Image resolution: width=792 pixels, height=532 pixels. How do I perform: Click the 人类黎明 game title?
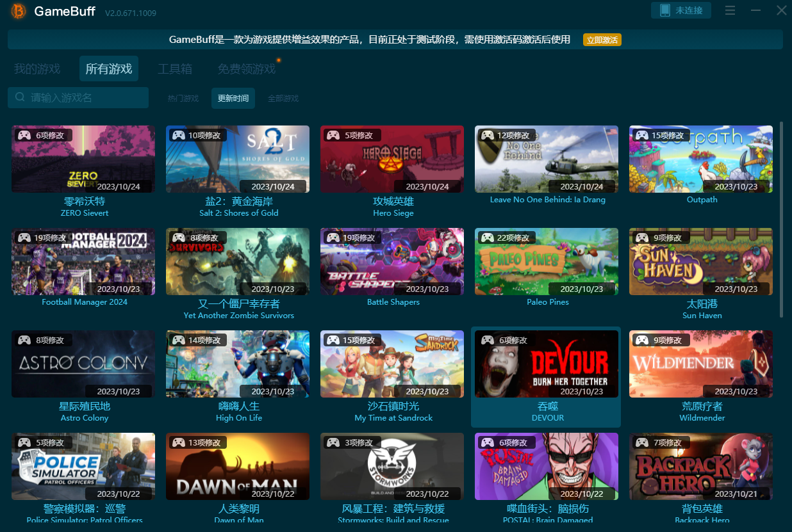(239, 508)
